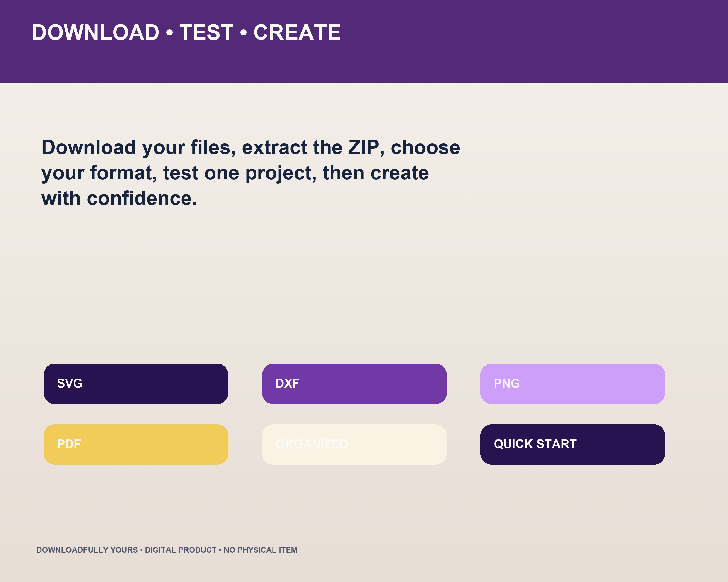Select the cream ORGANIZED button
This screenshot has width=728, height=582.
pyautogui.click(x=354, y=444)
